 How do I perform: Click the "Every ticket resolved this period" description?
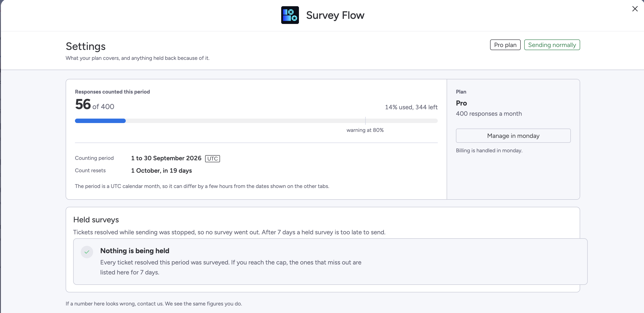(x=231, y=268)
